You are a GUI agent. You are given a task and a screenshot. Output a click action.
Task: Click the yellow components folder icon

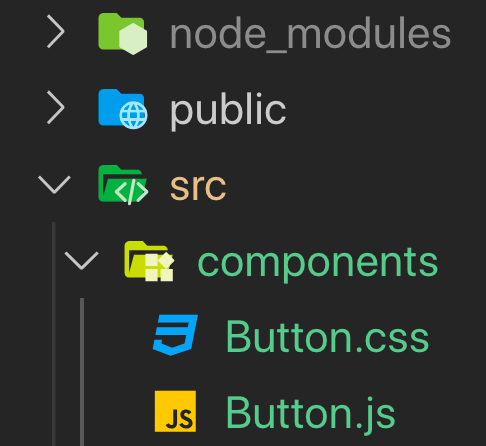coord(149,261)
